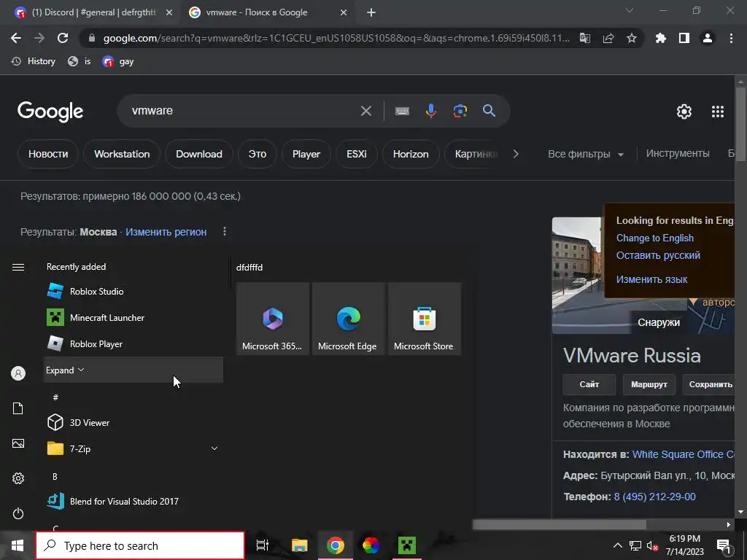Filter results by Новости
The image size is (747, 560).
[x=48, y=154]
